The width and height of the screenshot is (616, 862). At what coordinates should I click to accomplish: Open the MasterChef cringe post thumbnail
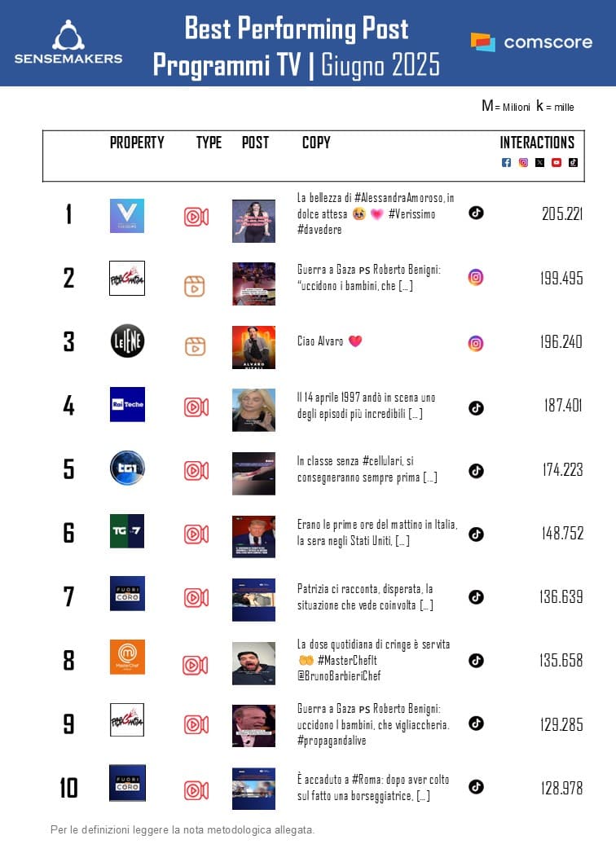[x=253, y=662]
